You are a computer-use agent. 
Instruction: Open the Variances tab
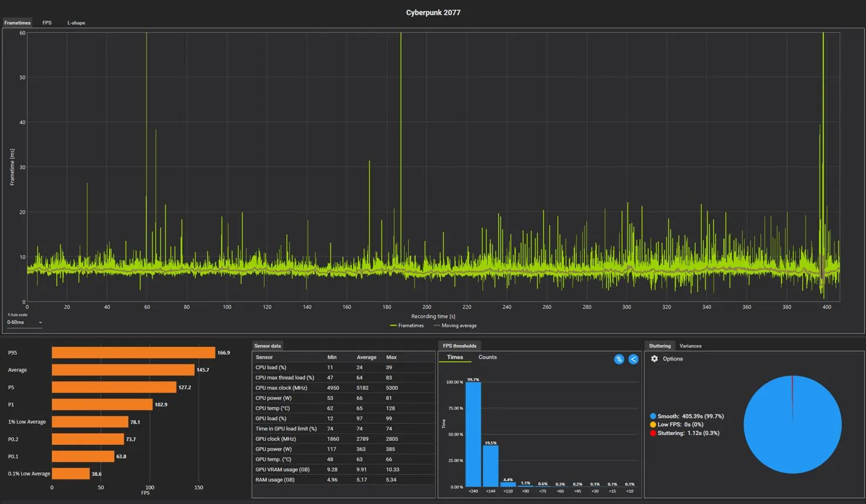point(691,346)
